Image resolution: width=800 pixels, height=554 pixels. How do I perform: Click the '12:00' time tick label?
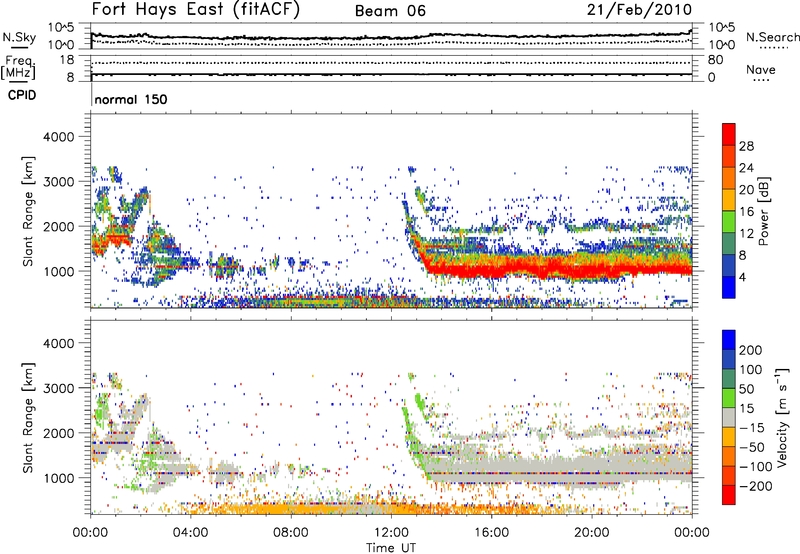[x=391, y=533]
